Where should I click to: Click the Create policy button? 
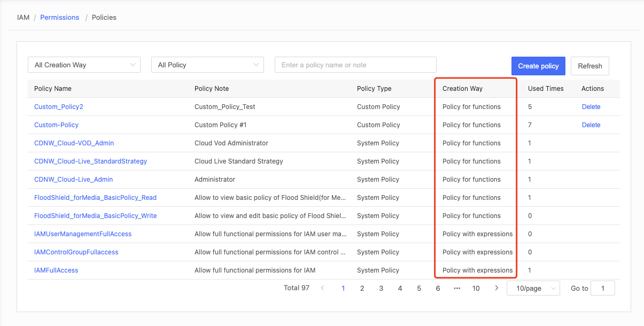click(x=538, y=66)
